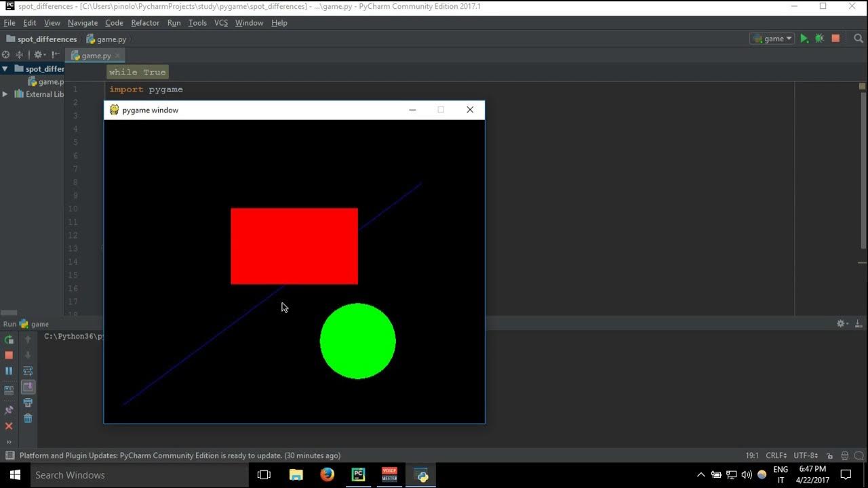Show more Run panel actions chevron

pos(9,441)
